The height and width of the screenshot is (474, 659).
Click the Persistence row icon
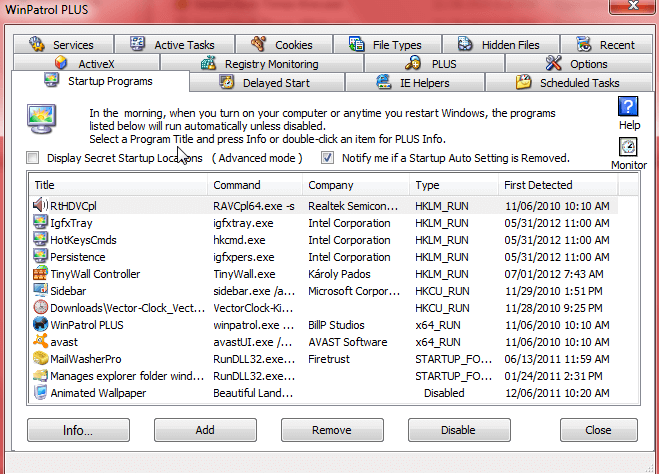(x=40, y=256)
